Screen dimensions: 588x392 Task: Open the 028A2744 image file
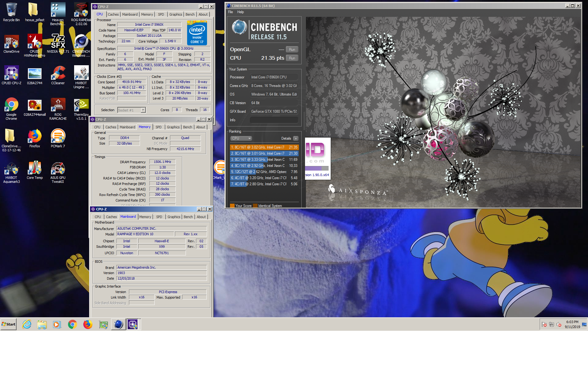click(34, 75)
